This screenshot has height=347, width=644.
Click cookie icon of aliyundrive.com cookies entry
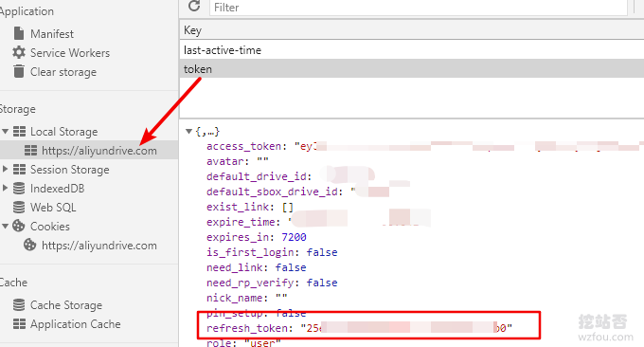click(x=30, y=245)
